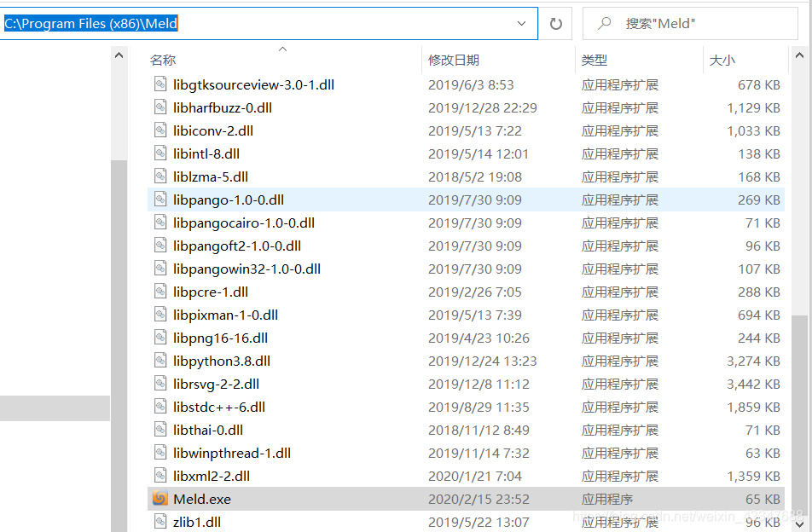Viewport: 812px width, 532px height.
Task: Click the liblzma-5.dll file icon
Action: 160,176
